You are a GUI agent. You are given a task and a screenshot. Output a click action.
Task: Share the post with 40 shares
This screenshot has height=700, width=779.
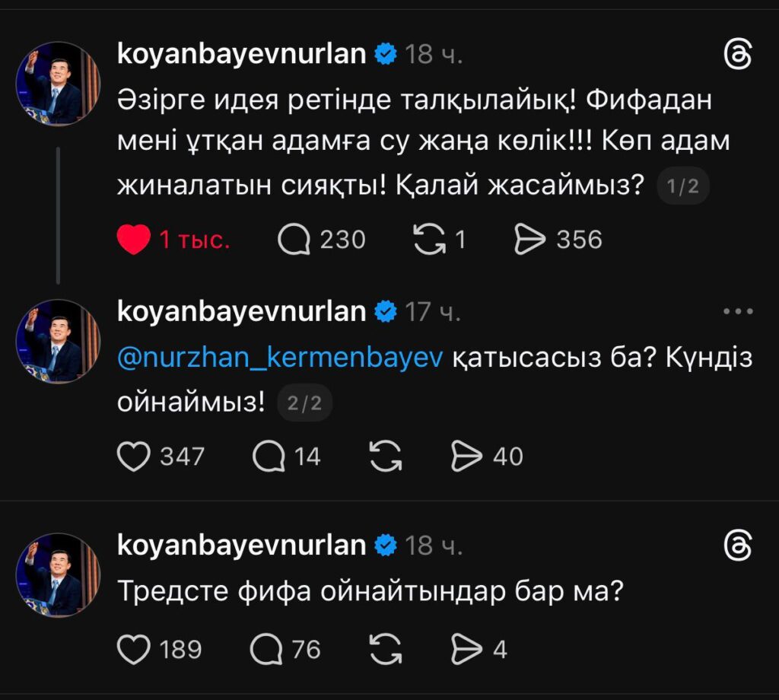pos(467,457)
